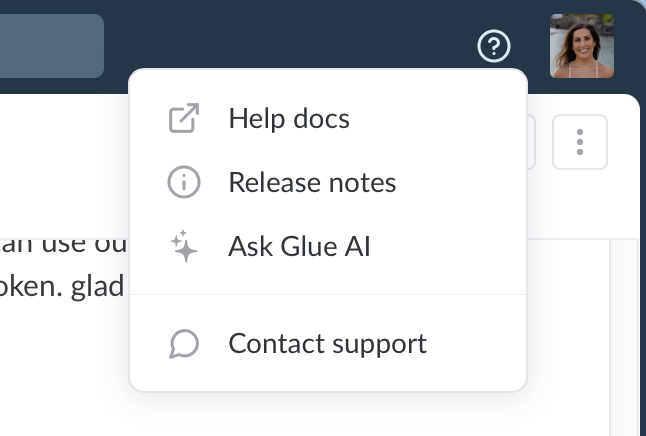Click the search field in the top bar
Screen dimensions: 646x436
click(x=50, y=46)
